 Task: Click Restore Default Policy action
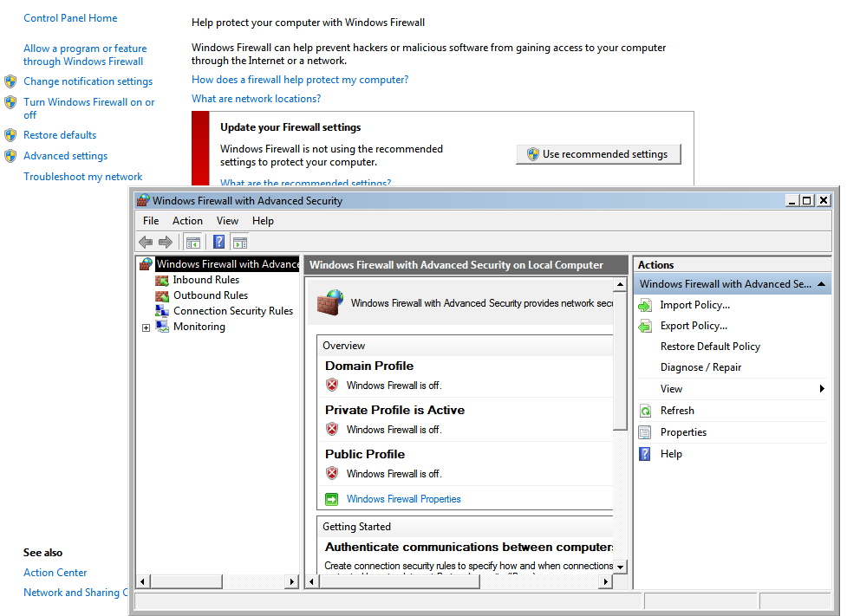click(x=710, y=347)
